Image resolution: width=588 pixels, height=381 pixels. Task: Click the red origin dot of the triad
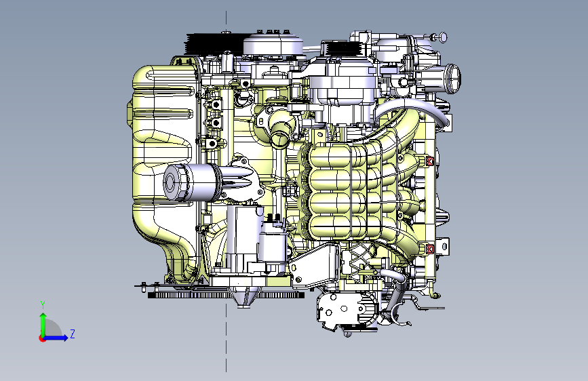[x=41, y=338]
